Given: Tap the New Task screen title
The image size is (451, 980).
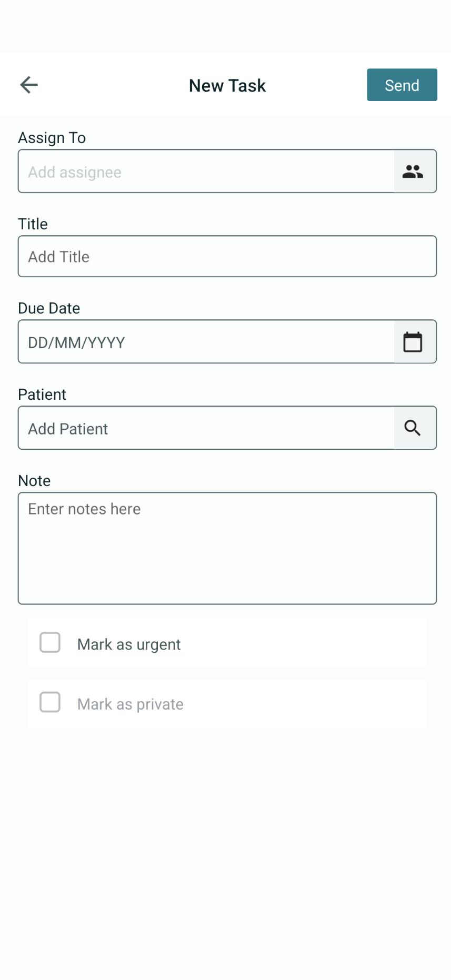Looking at the screenshot, I should 227,85.
